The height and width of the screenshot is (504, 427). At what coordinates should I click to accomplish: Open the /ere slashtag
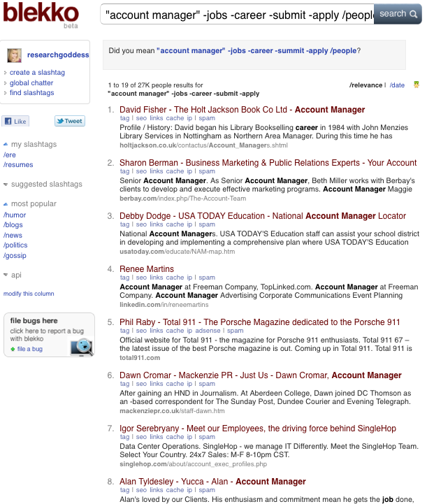pos(10,154)
